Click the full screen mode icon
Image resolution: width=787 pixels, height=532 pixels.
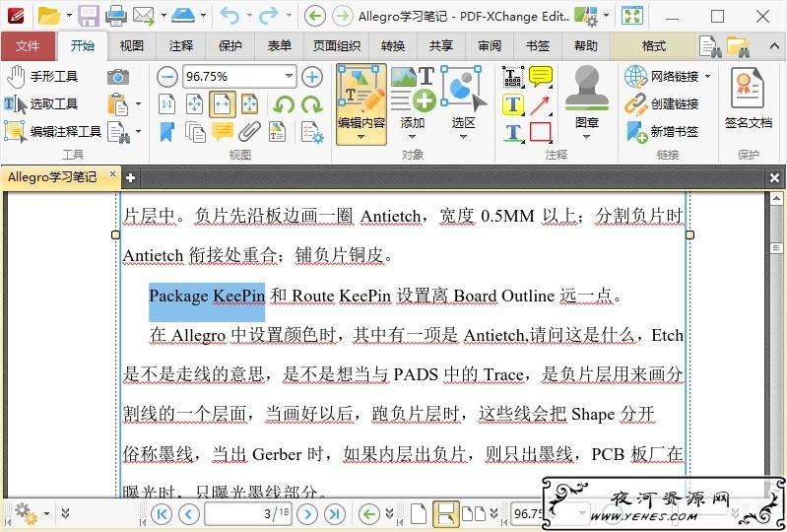632,16
